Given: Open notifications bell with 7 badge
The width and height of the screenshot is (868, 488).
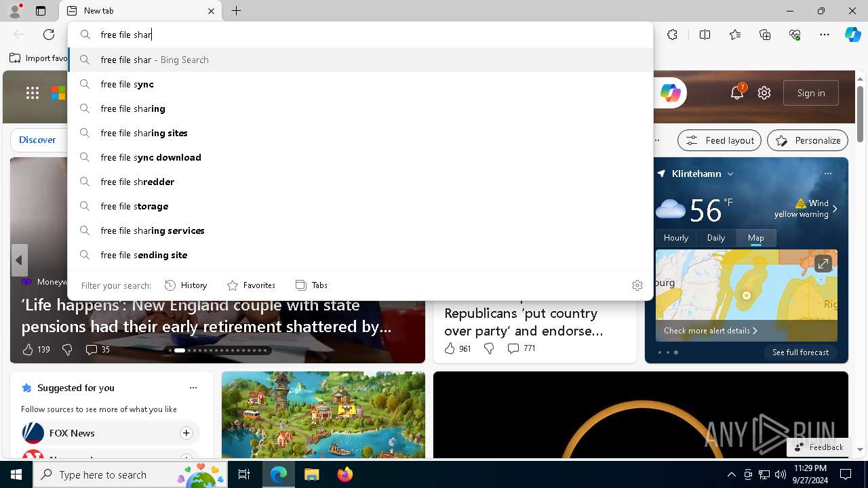Looking at the screenshot, I should pyautogui.click(x=737, y=93).
